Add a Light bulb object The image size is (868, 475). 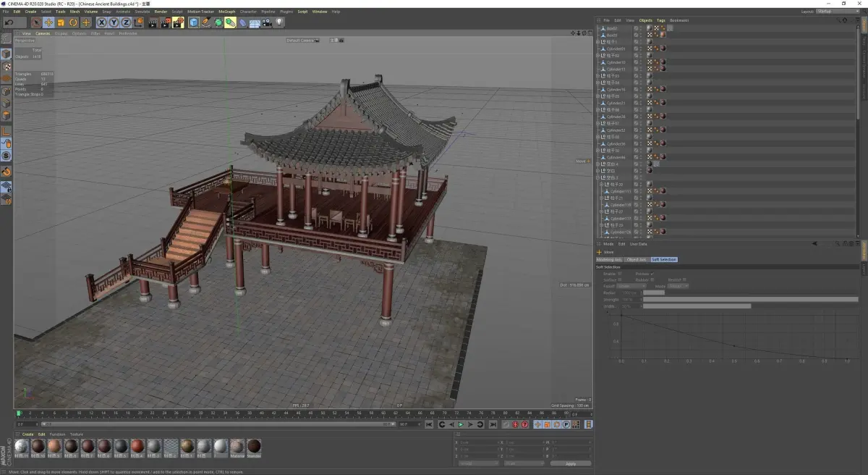(279, 22)
